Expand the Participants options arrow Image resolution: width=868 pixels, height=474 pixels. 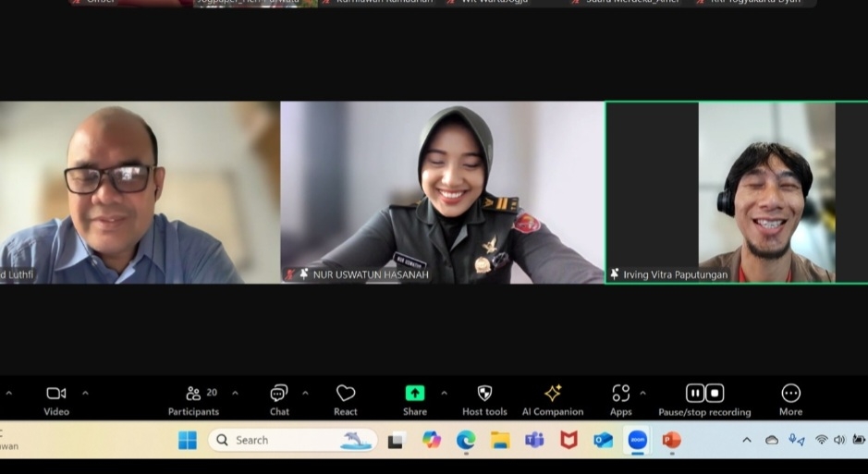235,394
